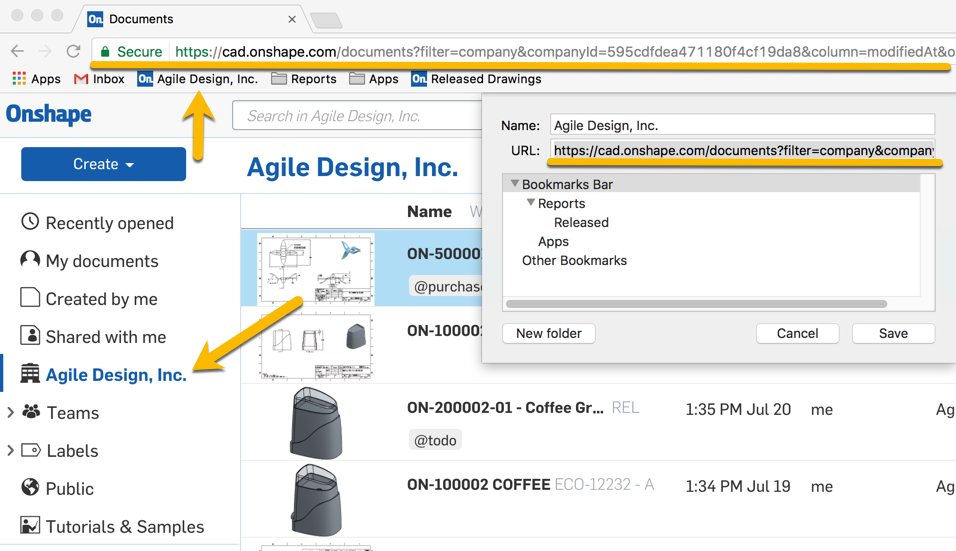Image resolution: width=956 pixels, height=551 pixels.
Task: Click the New folder button
Action: pos(549,333)
